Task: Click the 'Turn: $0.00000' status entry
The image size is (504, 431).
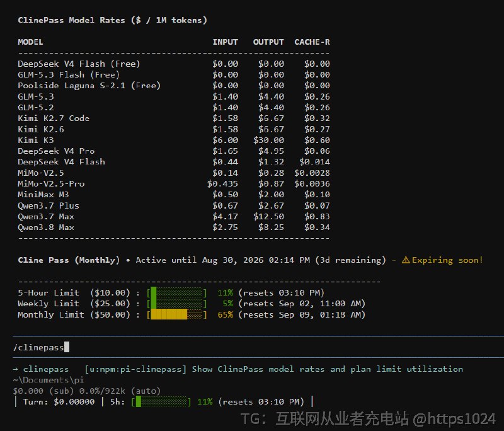Action: pyautogui.click(x=59, y=402)
